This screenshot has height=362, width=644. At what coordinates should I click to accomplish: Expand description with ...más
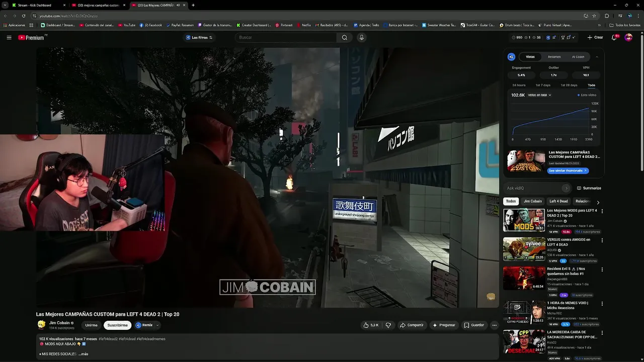pos(83,354)
